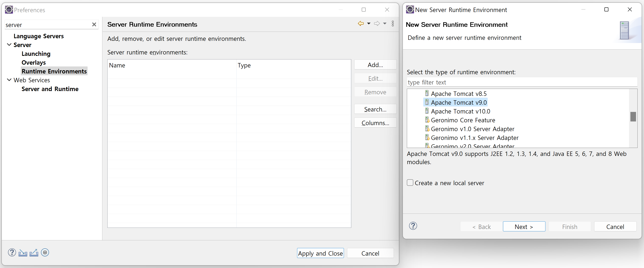Image resolution: width=644 pixels, height=268 pixels.
Task: Select Launching under Server preferences
Action: pyautogui.click(x=36, y=54)
